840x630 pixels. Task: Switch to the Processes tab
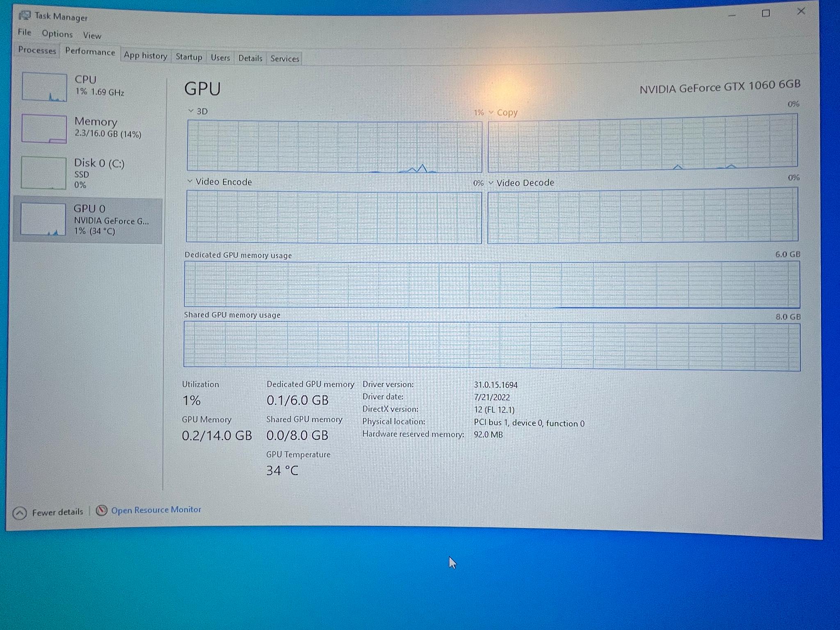pos(37,51)
